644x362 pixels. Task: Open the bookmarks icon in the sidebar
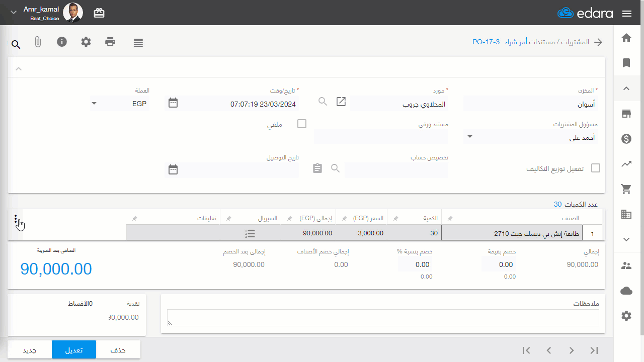pos(626,63)
